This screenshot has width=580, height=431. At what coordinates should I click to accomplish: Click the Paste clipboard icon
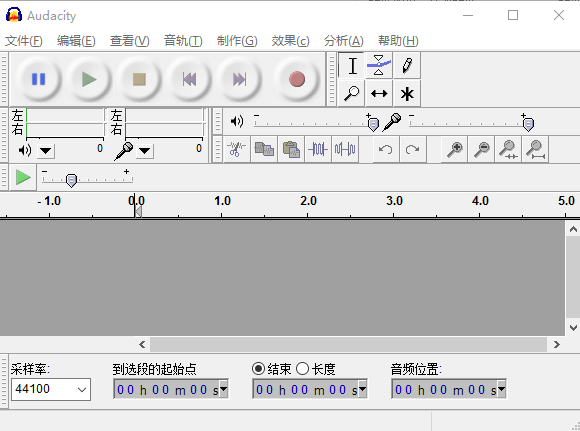coord(291,149)
